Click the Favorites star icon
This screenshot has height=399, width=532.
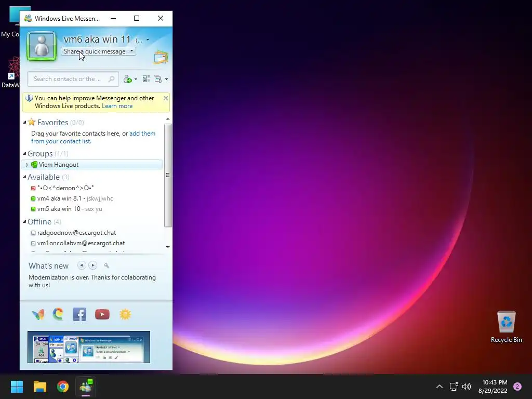coord(32,122)
